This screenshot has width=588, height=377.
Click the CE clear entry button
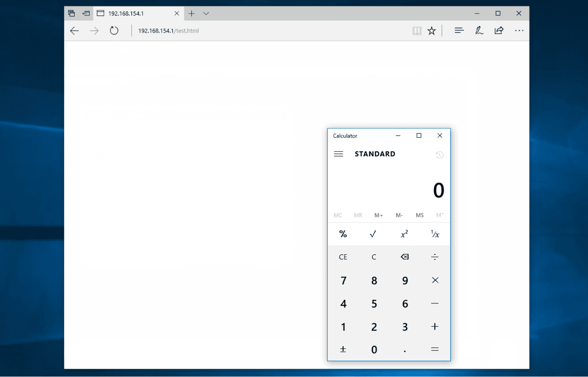point(343,257)
